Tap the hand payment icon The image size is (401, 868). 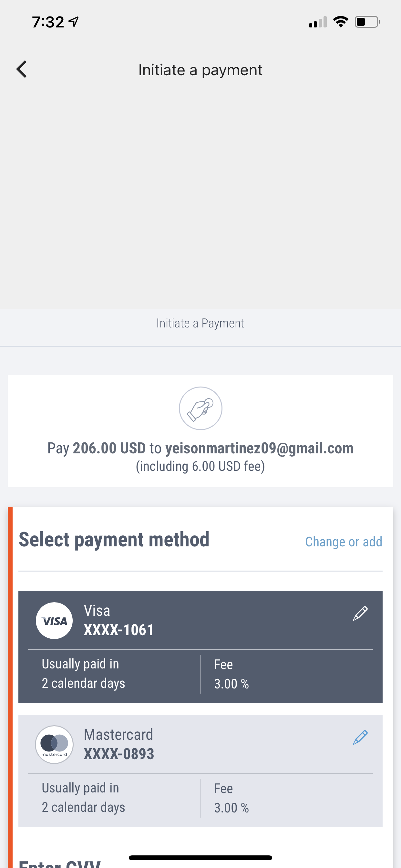click(200, 408)
